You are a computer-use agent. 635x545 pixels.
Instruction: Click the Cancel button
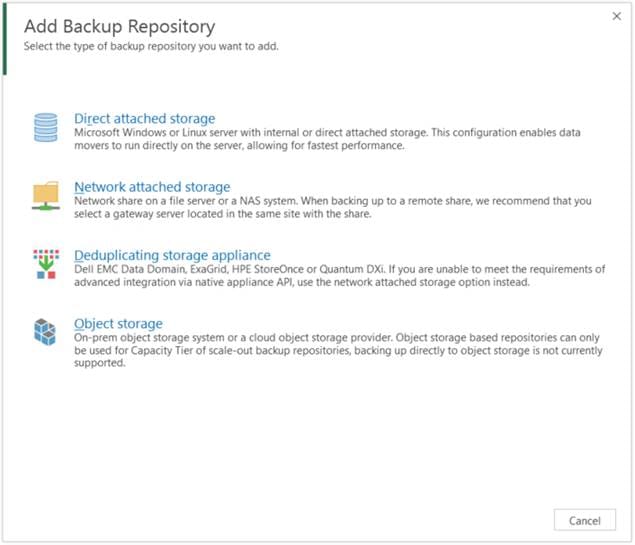point(584,520)
